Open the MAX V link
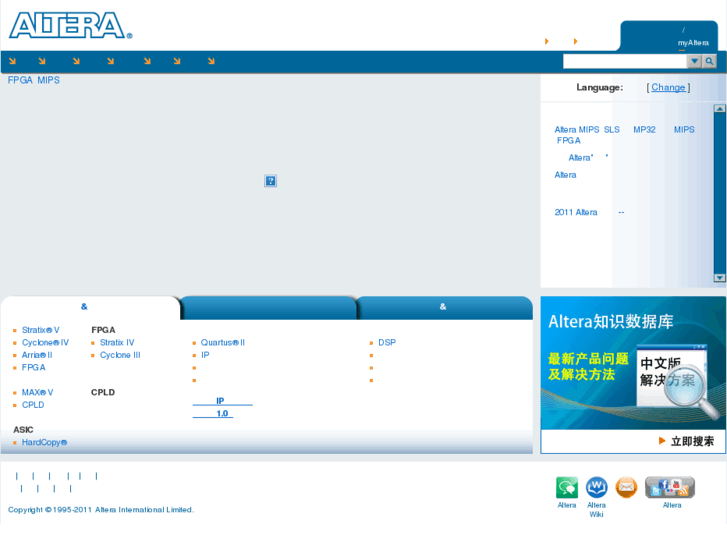This screenshot has width=727, height=545. [x=37, y=393]
